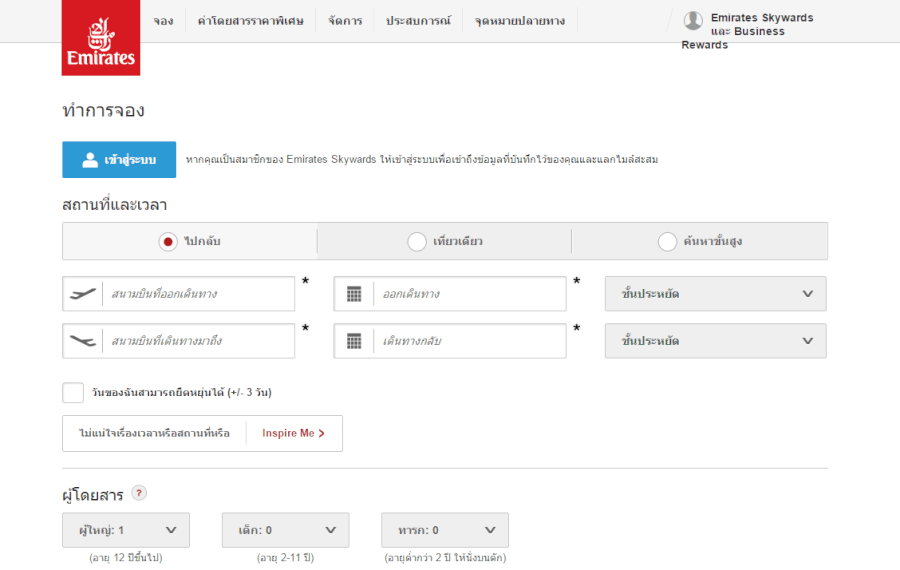Click the Skywards profile avatar icon

pyautogui.click(x=693, y=21)
